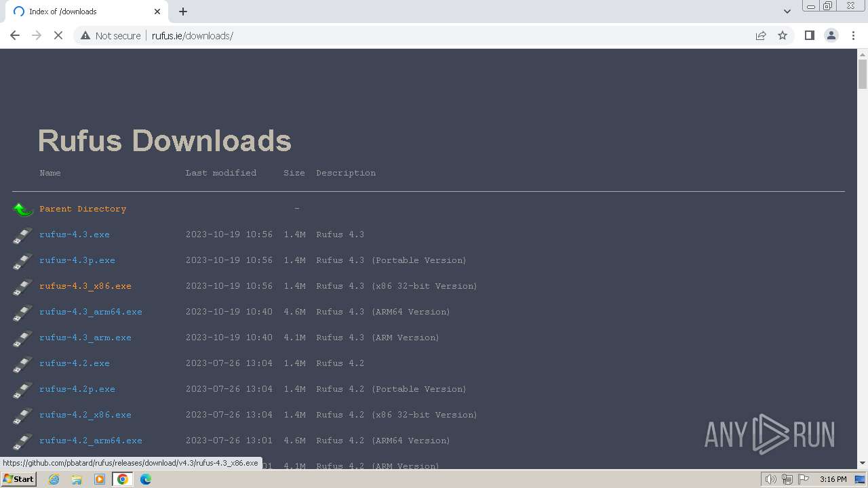Viewport: 868px width, 488px height.
Task: Share this page via share icon
Action: (761, 35)
